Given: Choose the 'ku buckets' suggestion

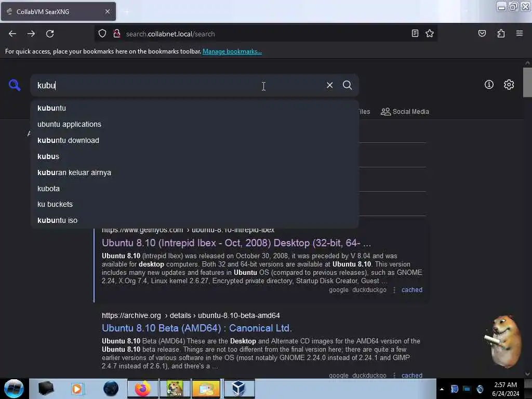Looking at the screenshot, I should click(195, 204).
